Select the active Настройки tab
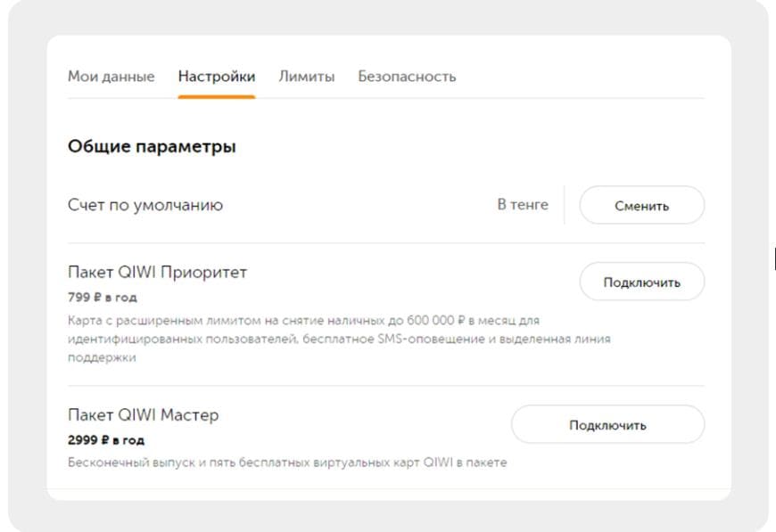Screen dimensions: 776x532 [217, 77]
